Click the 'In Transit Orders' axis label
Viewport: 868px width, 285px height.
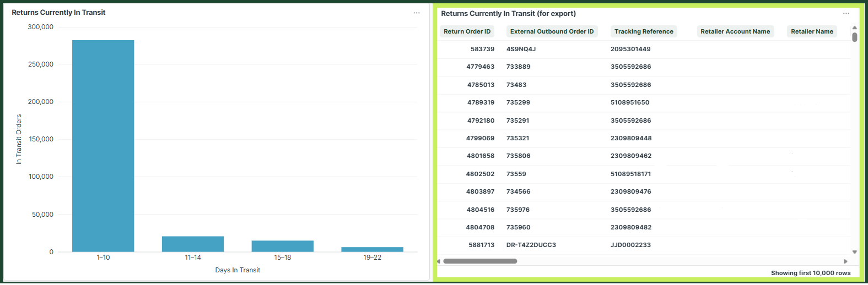click(19, 140)
